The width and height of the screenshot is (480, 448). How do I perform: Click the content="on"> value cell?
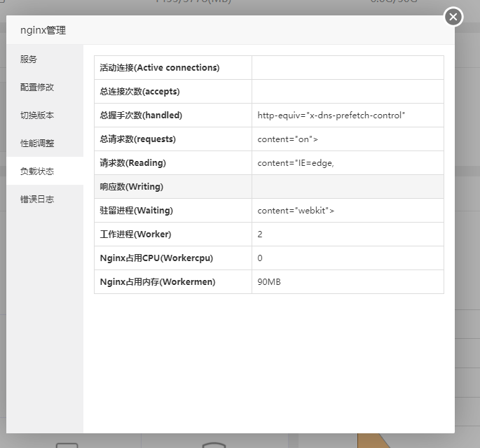coord(348,139)
